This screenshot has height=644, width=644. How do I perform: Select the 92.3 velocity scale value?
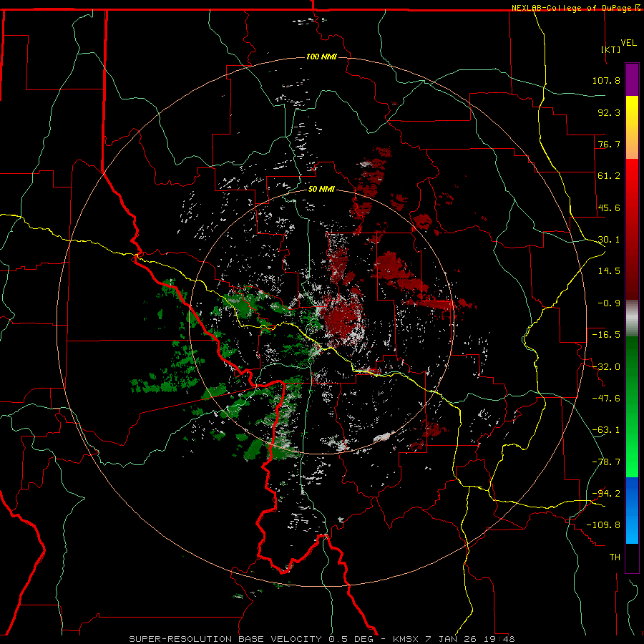click(x=609, y=112)
